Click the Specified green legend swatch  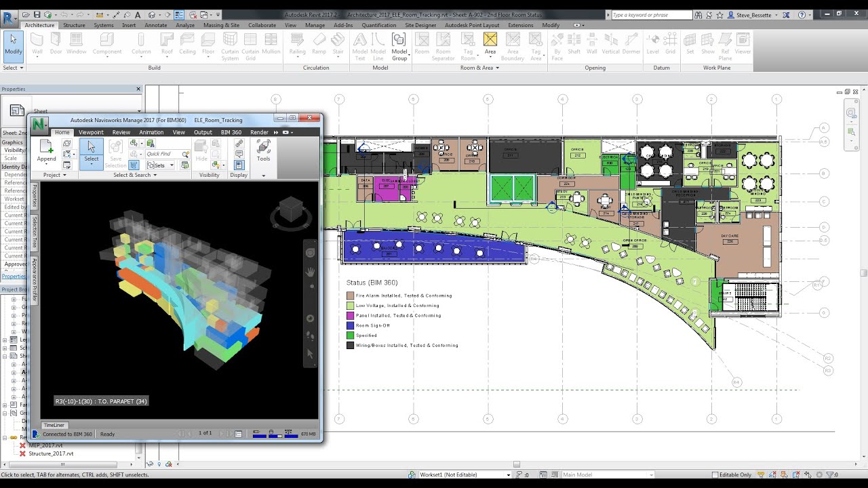tap(350, 335)
